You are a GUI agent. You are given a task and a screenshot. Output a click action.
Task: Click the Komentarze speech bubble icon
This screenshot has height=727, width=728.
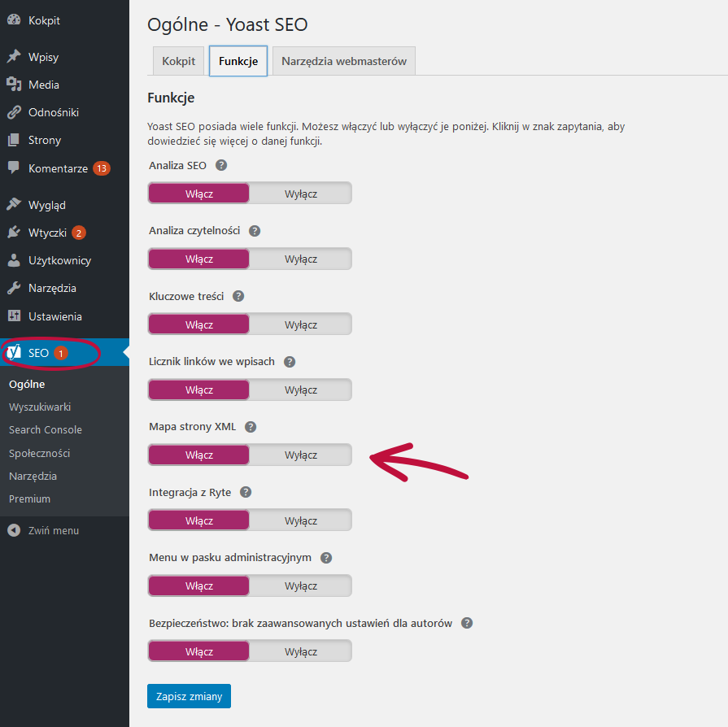14,168
